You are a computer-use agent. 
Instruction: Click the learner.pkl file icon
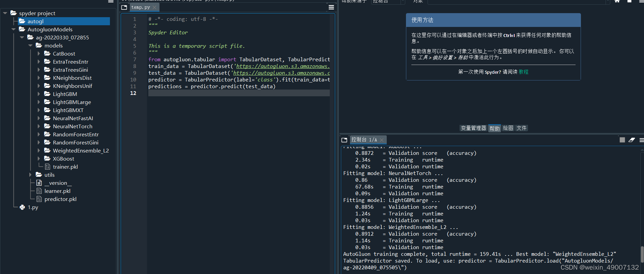pos(39,191)
